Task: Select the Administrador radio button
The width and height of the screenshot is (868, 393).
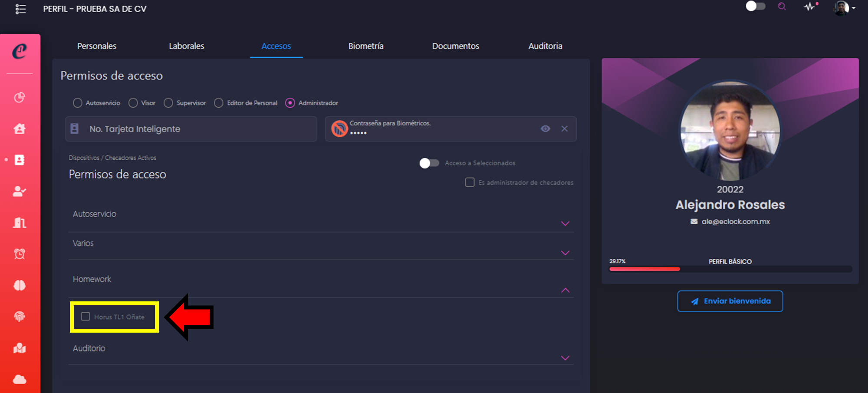Action: (x=290, y=103)
